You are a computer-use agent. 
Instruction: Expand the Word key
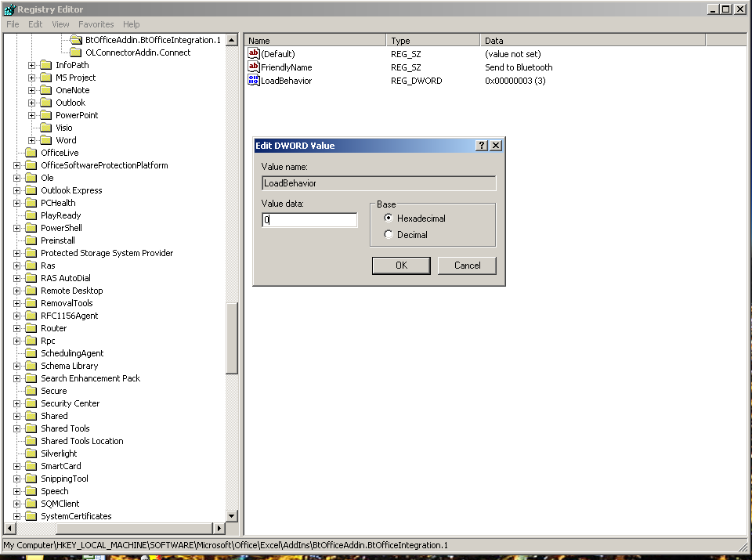click(31, 140)
